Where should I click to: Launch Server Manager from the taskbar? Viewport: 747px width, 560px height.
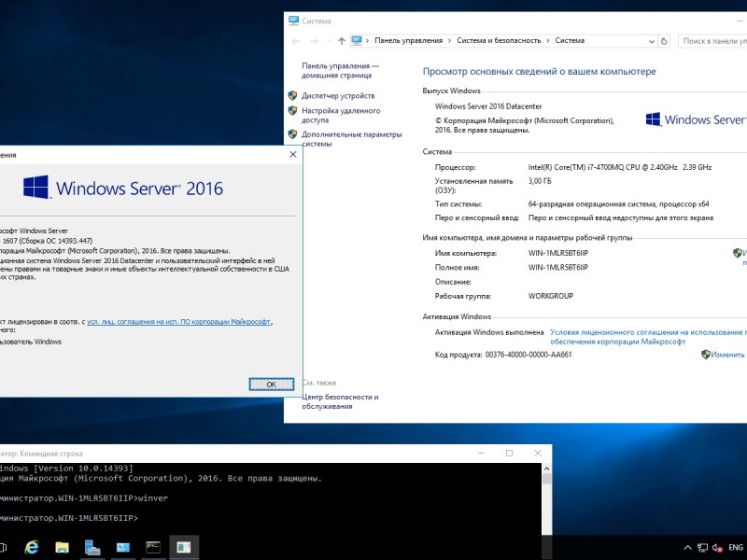(92, 548)
